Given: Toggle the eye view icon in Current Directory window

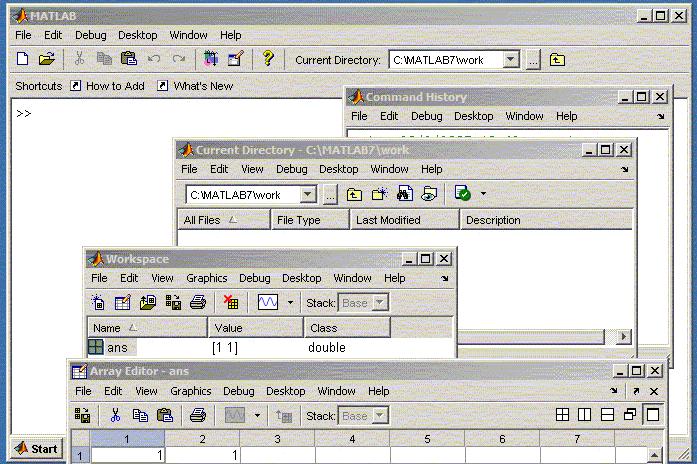Looking at the screenshot, I should coord(429,194).
